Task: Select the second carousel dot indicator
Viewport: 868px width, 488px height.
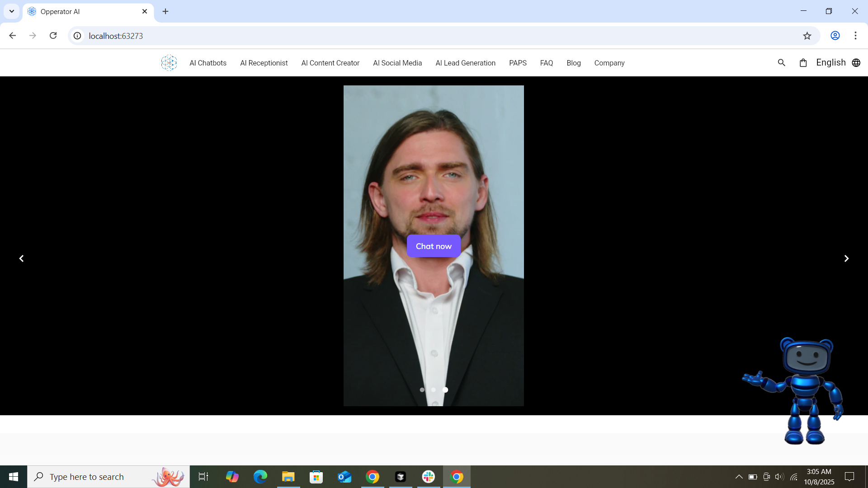Action: click(434, 389)
